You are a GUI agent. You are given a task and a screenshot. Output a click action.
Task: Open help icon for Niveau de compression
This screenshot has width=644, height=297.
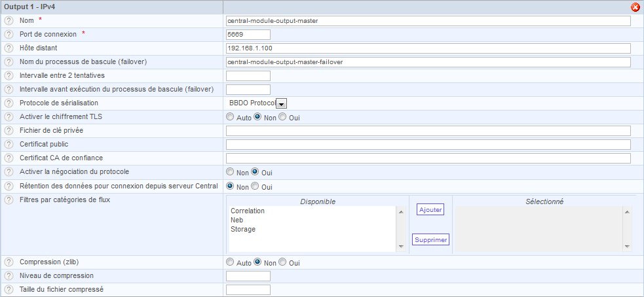[9, 275]
